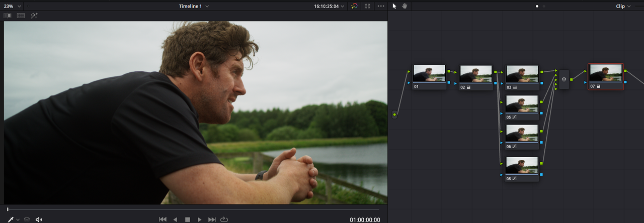Click node 02 grade indicator icon

pos(469,87)
